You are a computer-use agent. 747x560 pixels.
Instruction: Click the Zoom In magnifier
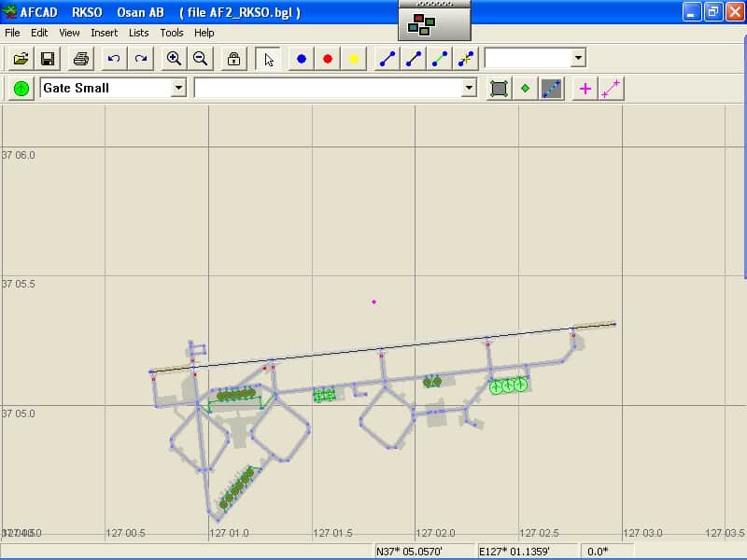174,59
